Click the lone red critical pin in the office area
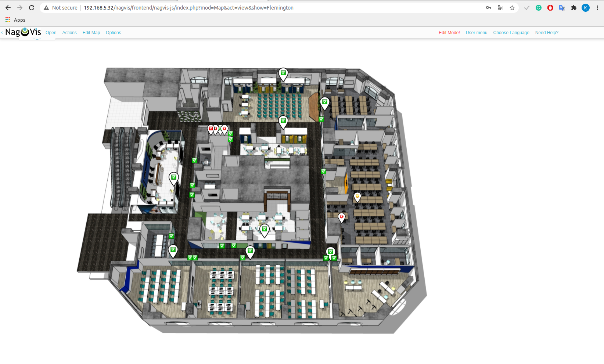The height and width of the screenshot is (364, 604). click(x=342, y=217)
